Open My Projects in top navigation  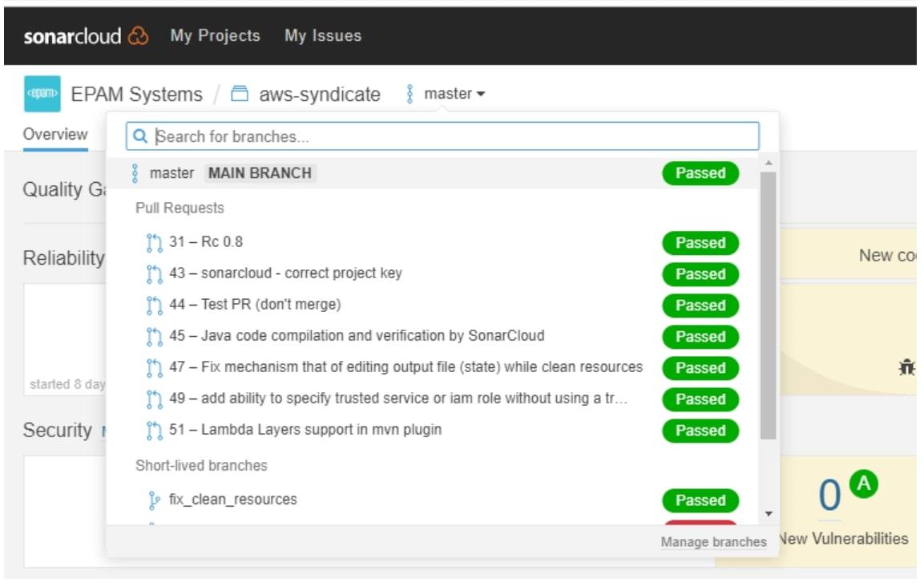(x=215, y=36)
